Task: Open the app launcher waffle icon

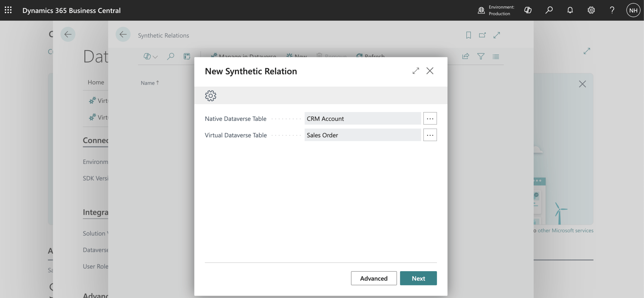Action: [x=8, y=10]
